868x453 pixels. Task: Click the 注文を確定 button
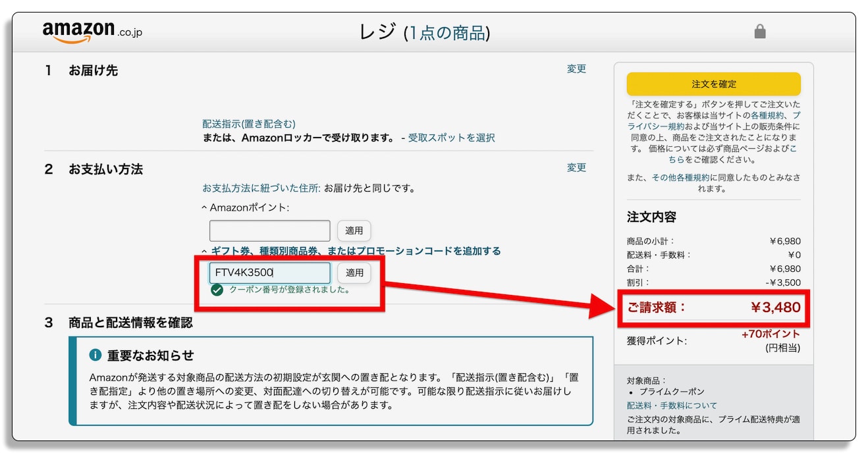coord(714,84)
